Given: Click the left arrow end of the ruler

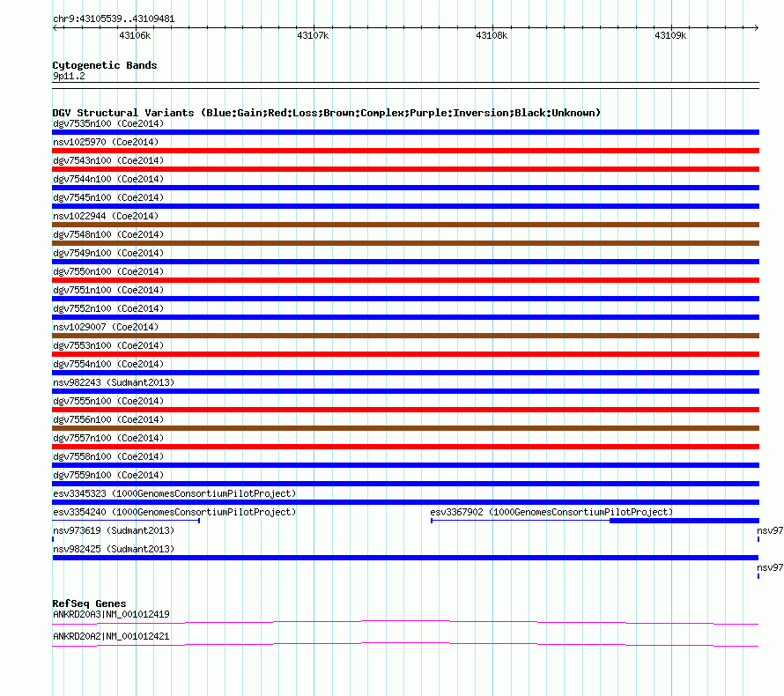Looking at the screenshot, I should pyautogui.click(x=55, y=27).
